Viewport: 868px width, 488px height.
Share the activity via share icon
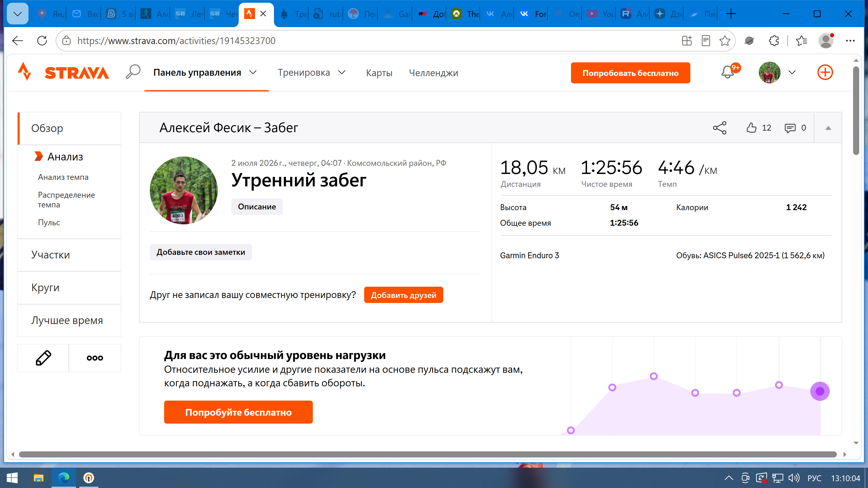719,128
